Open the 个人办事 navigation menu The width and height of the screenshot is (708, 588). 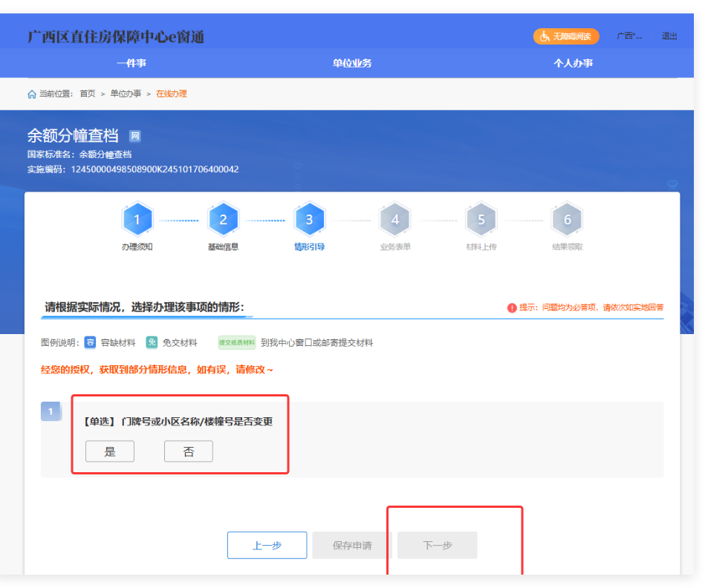tap(573, 63)
